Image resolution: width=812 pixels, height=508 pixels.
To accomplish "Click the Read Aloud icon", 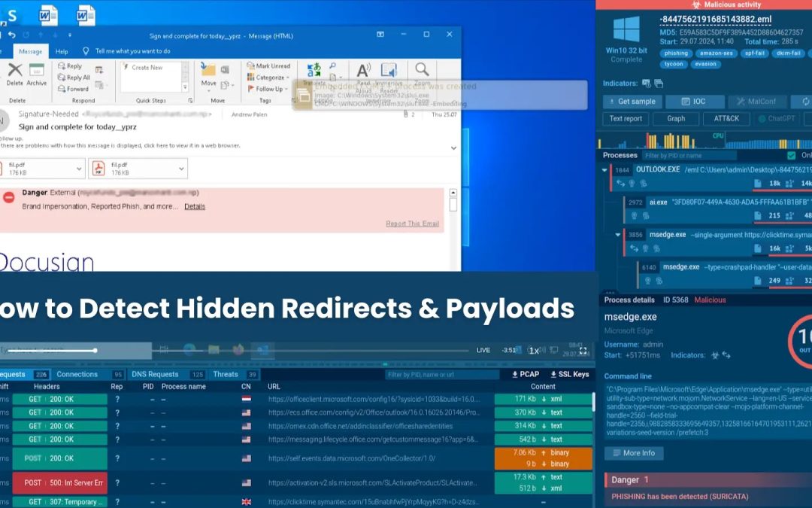I will pyautogui.click(x=364, y=70).
